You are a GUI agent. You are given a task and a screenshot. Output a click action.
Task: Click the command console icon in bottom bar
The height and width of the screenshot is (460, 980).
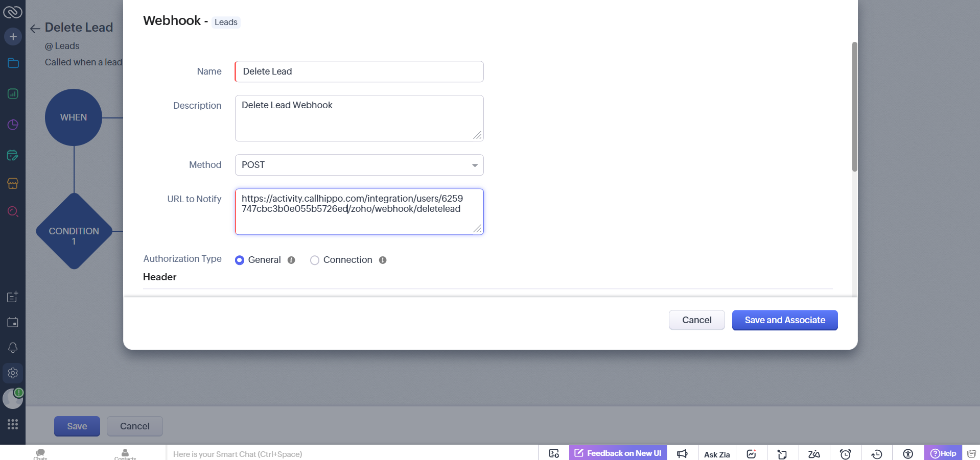(554, 453)
